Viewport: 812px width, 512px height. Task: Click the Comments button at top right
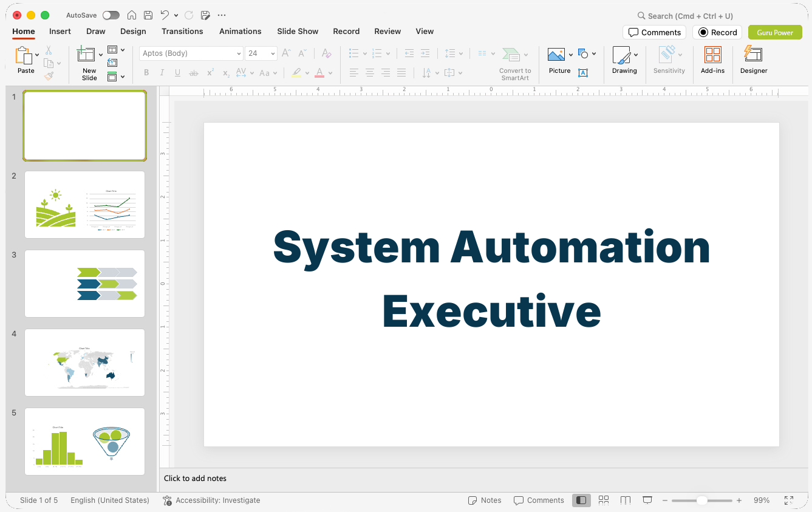(x=654, y=32)
